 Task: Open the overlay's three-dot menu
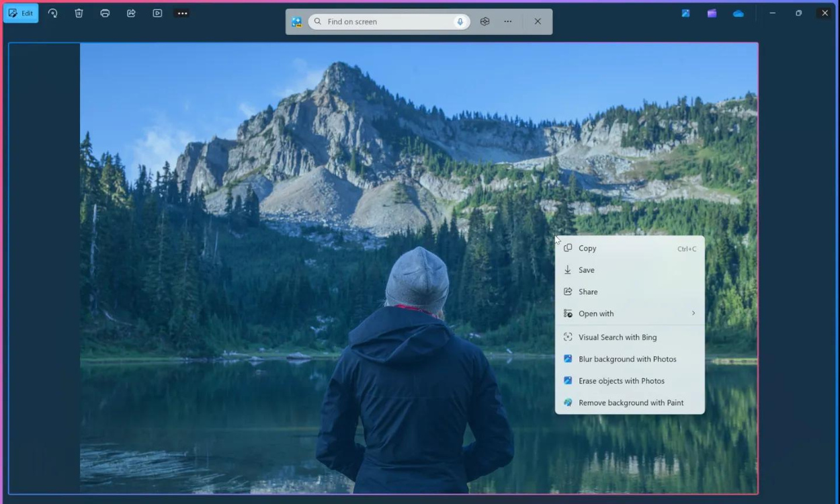click(507, 21)
